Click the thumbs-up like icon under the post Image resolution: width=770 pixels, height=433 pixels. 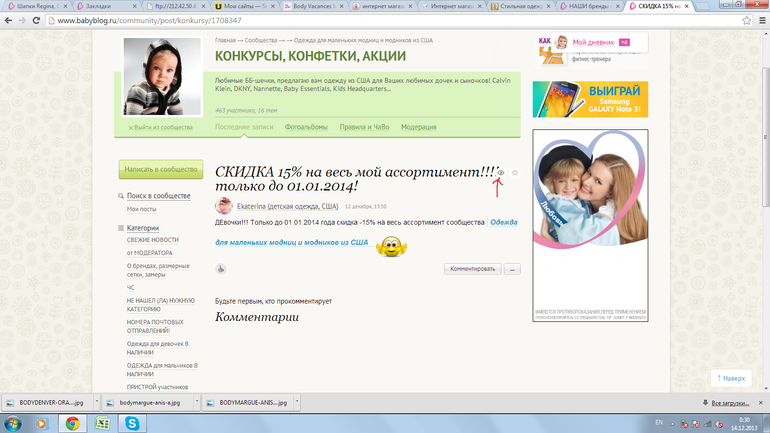point(221,269)
